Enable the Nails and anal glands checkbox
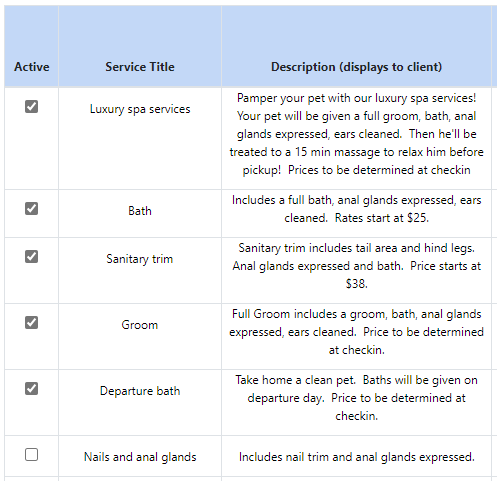 click(x=31, y=455)
